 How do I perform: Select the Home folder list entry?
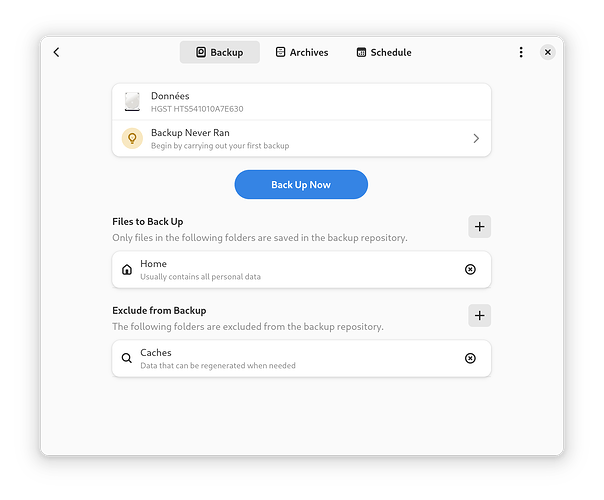pyautogui.click(x=290, y=269)
